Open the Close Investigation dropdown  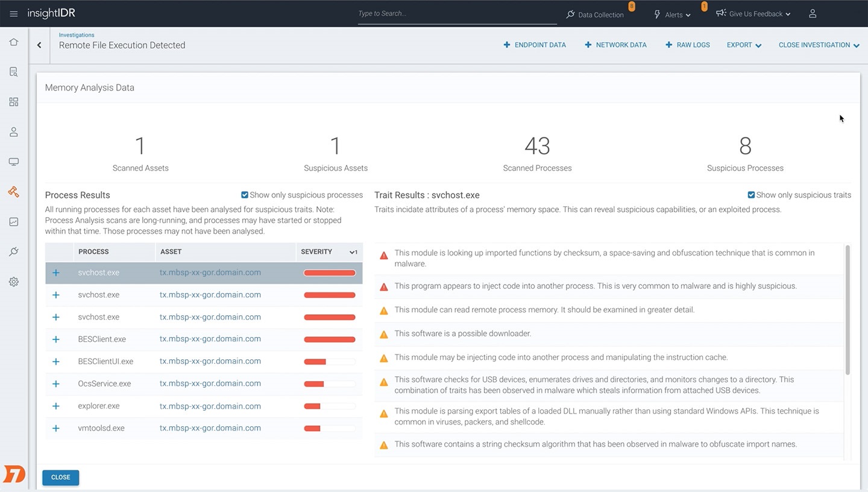(819, 45)
